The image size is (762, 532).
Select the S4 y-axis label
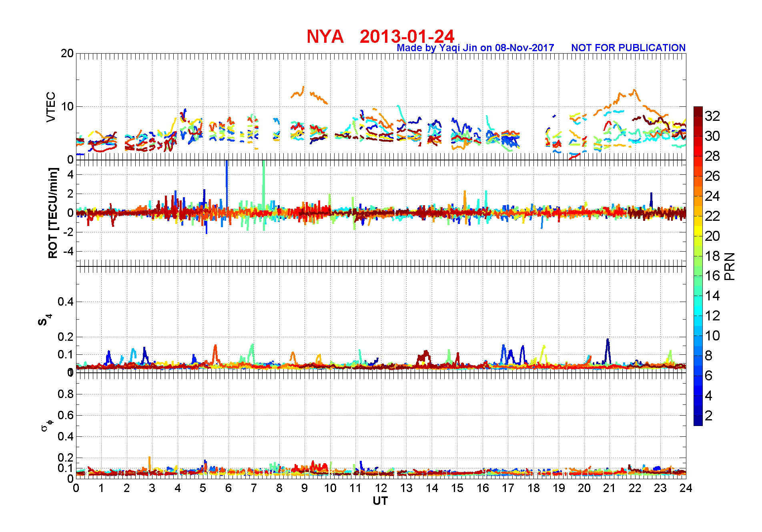pos(45,320)
